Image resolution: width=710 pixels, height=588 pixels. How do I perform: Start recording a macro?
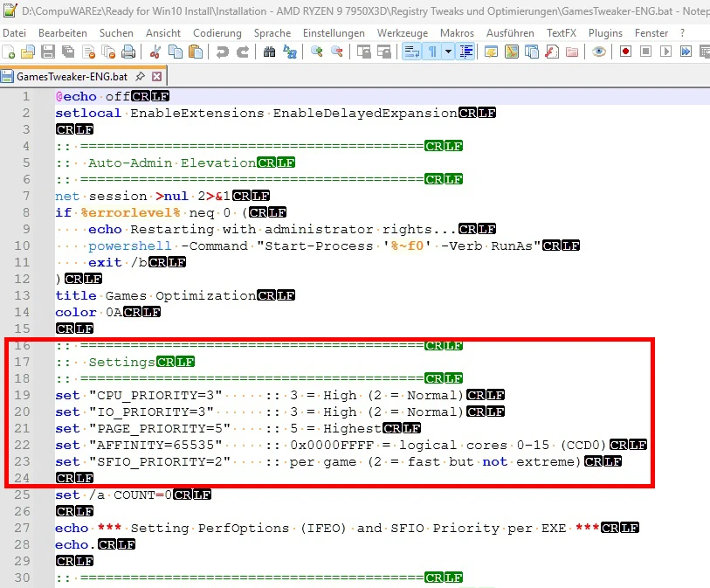tap(627, 52)
